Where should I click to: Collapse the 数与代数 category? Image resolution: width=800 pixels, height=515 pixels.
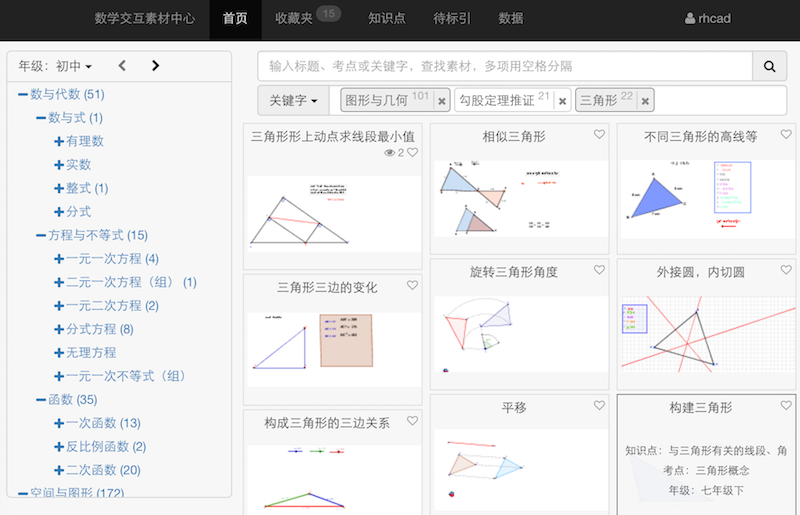[23, 95]
